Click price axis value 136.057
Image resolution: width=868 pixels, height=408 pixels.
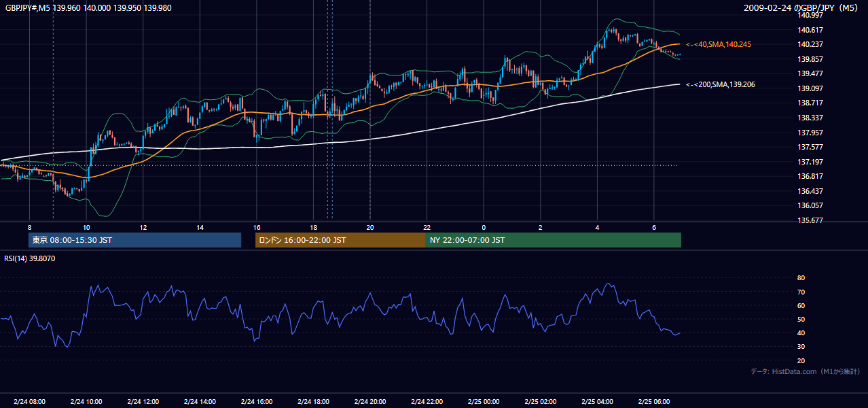coord(810,205)
